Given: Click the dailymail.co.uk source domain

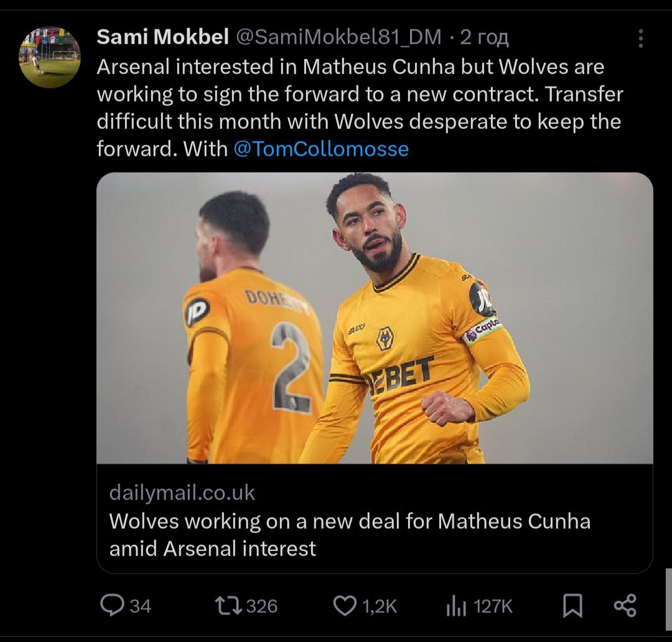Looking at the screenshot, I should 182,493.
